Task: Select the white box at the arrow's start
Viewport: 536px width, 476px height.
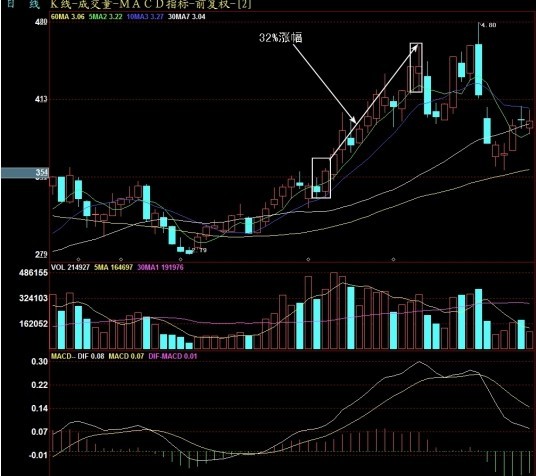Action: click(x=321, y=178)
